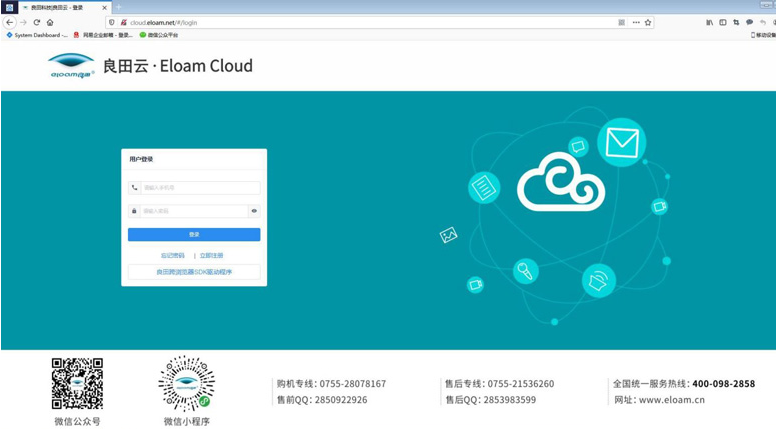Click the 微信公众号 caption text
This screenshot has width=776, height=429.
[77, 422]
